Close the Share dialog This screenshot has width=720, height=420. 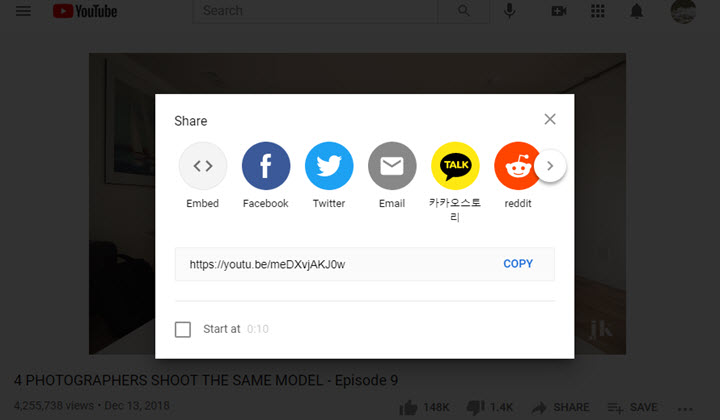tap(550, 119)
